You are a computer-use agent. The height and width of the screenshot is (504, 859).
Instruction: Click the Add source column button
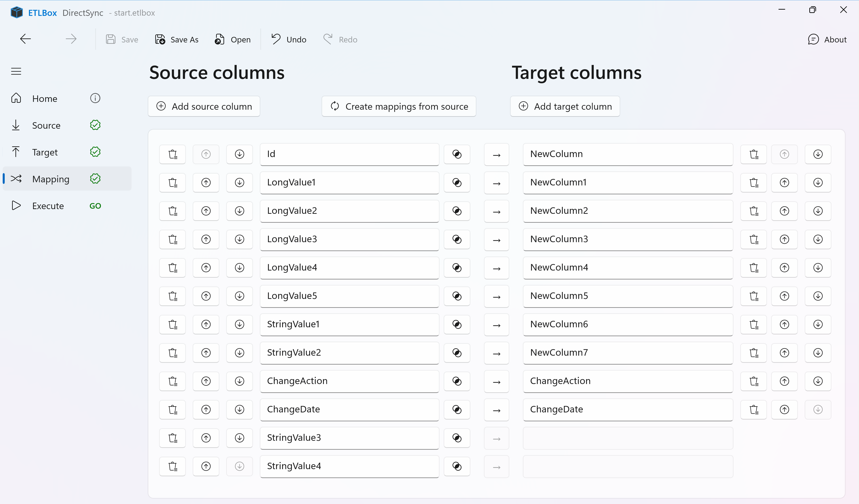pos(204,106)
